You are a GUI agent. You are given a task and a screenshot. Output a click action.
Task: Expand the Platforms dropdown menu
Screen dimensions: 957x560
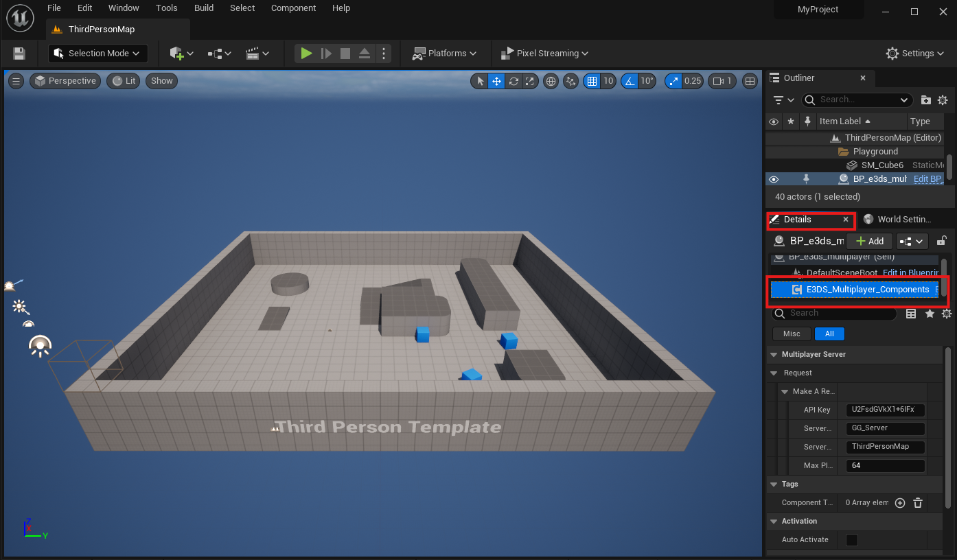(444, 54)
